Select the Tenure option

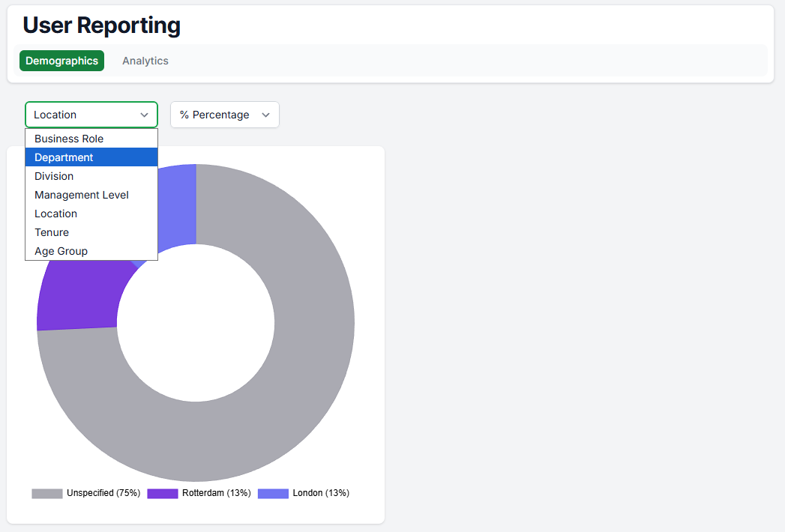pos(52,232)
